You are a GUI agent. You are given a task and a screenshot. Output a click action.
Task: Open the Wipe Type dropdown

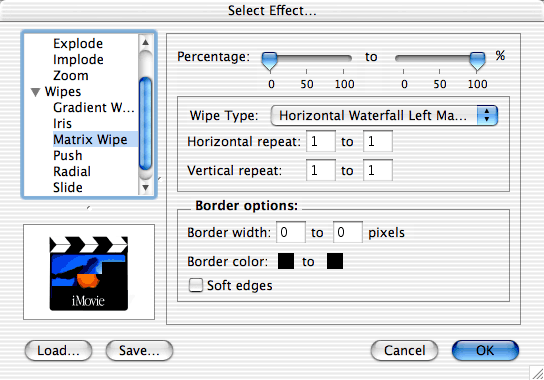click(384, 116)
